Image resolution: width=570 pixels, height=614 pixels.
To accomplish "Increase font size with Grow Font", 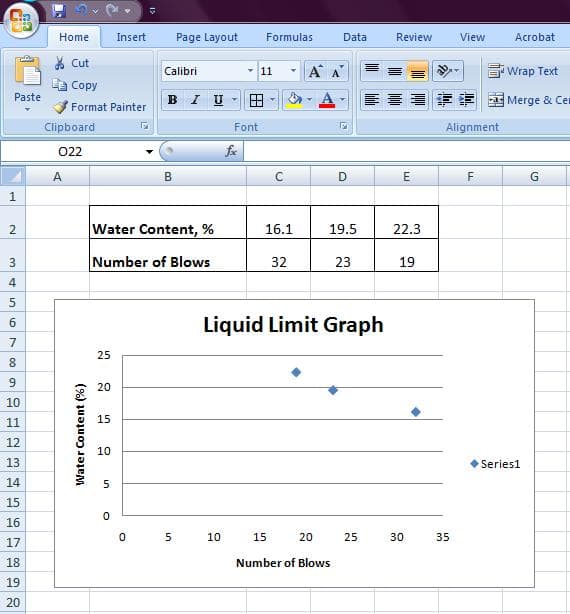I will point(316,71).
